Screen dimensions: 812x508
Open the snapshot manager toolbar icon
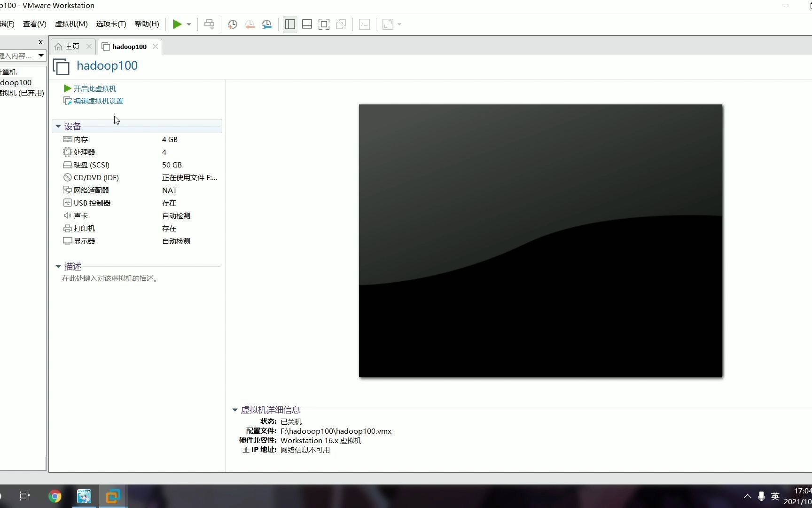pyautogui.click(x=267, y=24)
